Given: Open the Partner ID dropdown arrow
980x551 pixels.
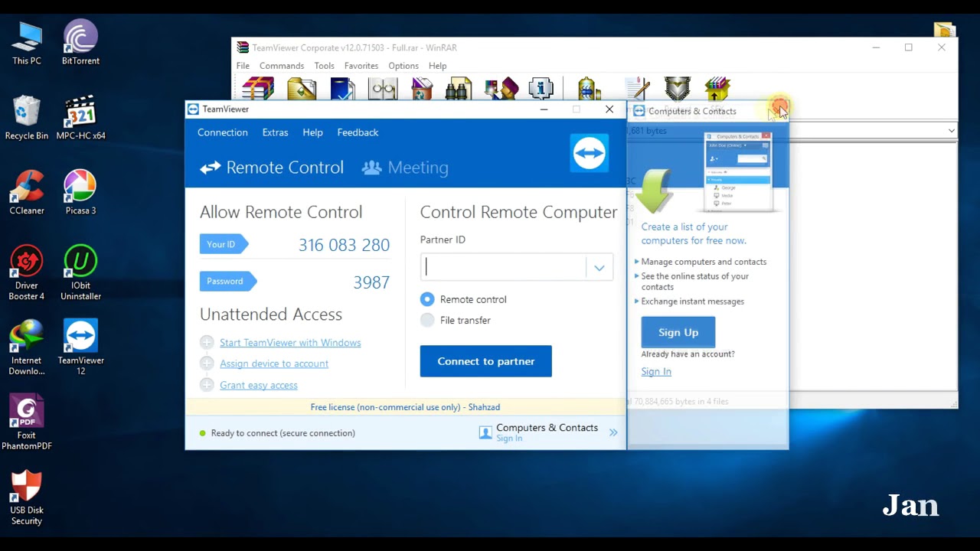Looking at the screenshot, I should pyautogui.click(x=599, y=267).
